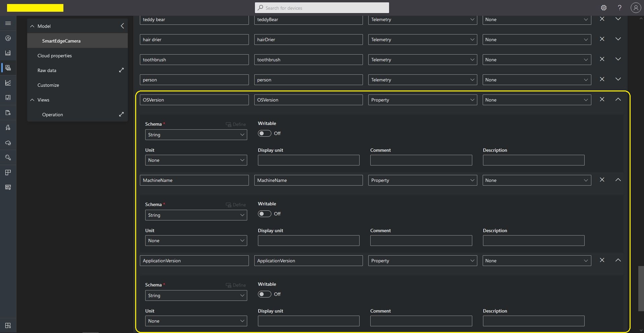Click the Rules lightning bolt sidebar icon
This screenshot has width=644, height=333.
pos(8,128)
